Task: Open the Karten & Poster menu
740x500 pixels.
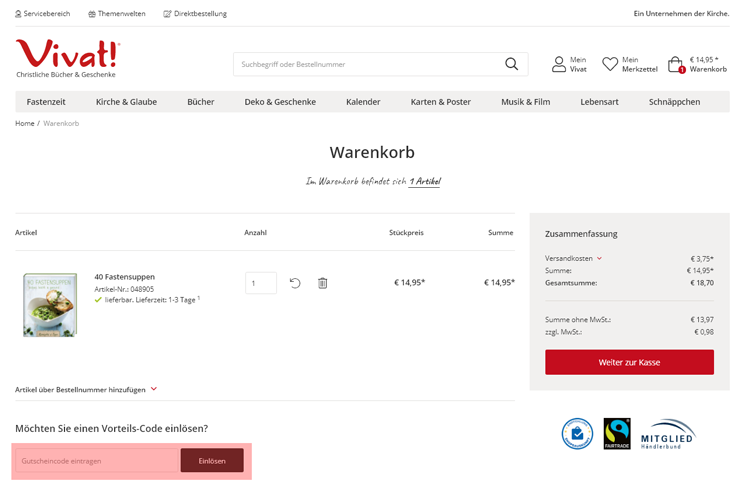Action: (x=441, y=102)
